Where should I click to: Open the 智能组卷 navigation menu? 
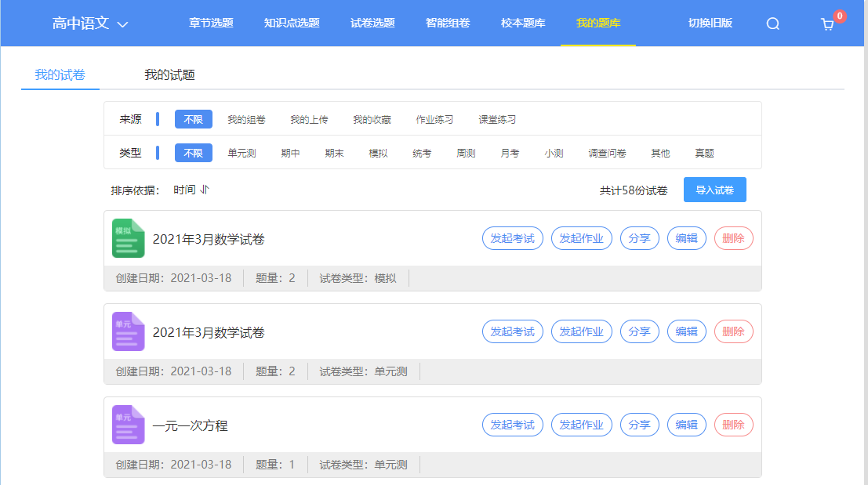448,23
